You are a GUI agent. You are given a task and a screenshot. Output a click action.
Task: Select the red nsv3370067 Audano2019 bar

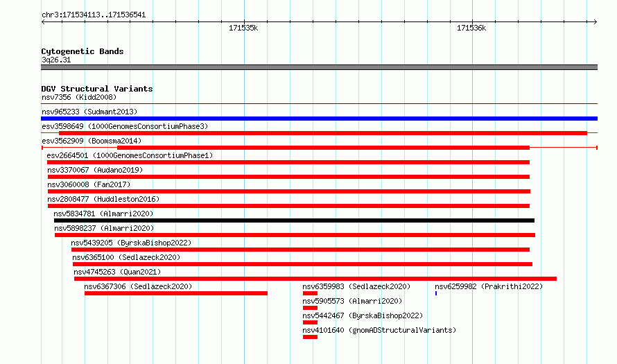pos(288,177)
